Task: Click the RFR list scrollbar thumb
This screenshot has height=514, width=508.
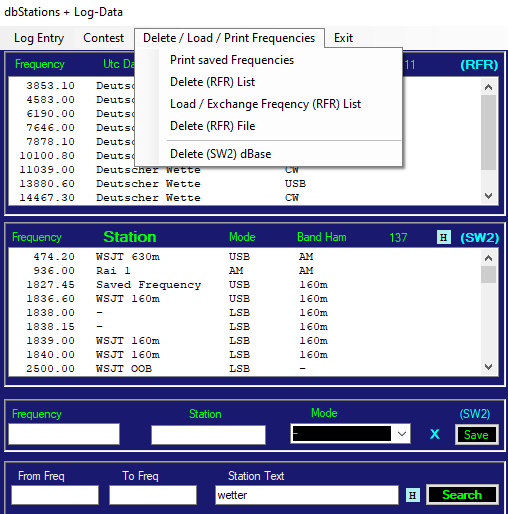Action: pyautogui.click(x=489, y=133)
